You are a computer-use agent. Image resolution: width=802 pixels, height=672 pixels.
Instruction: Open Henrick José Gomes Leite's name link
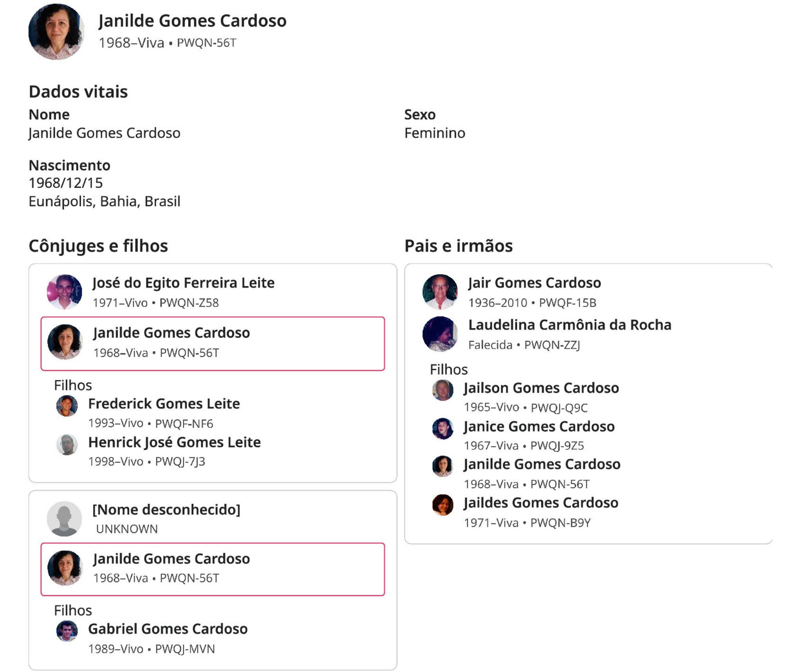tap(174, 442)
